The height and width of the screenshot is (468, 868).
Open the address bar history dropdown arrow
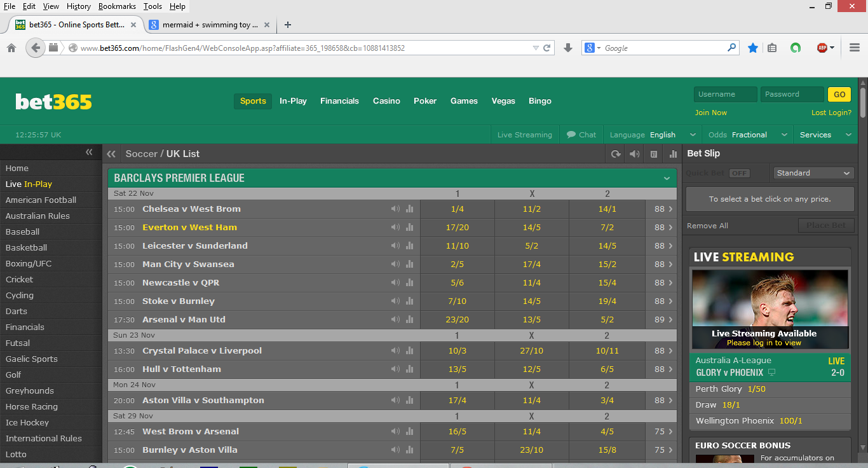(536, 48)
